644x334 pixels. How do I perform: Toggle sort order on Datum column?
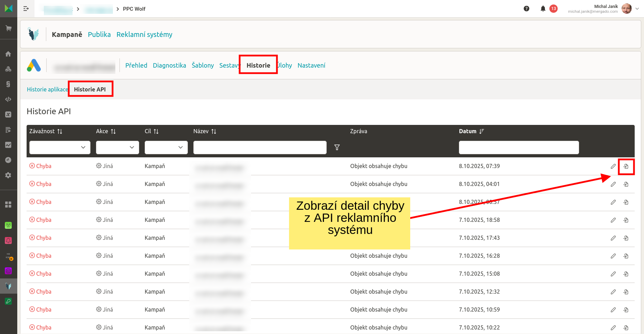481,131
